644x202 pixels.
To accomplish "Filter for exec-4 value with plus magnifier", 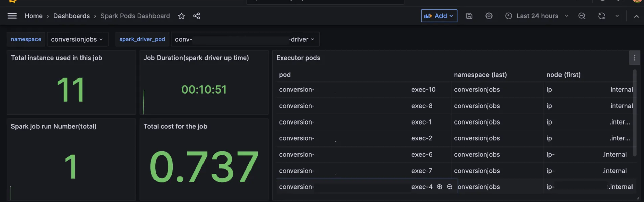I will tap(439, 187).
